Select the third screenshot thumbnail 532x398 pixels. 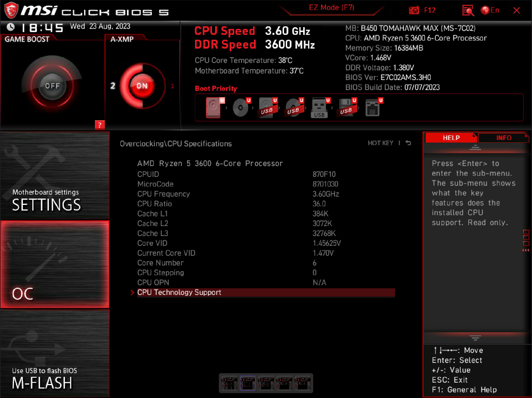click(266, 383)
